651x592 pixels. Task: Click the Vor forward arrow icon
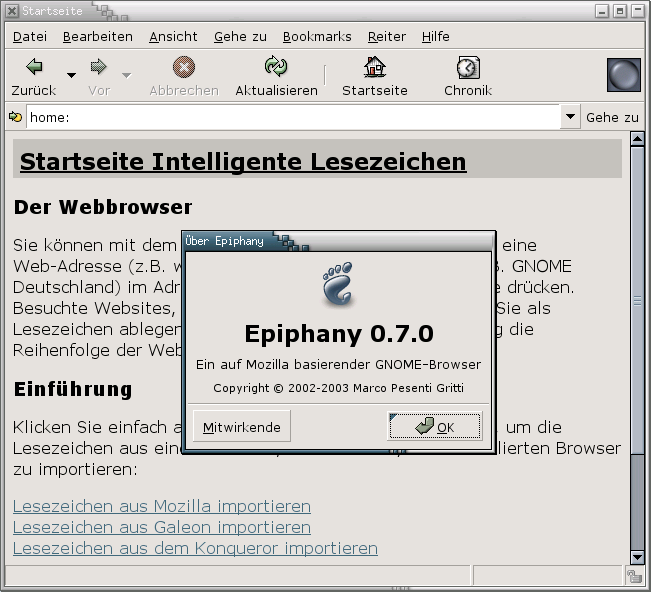point(98,68)
